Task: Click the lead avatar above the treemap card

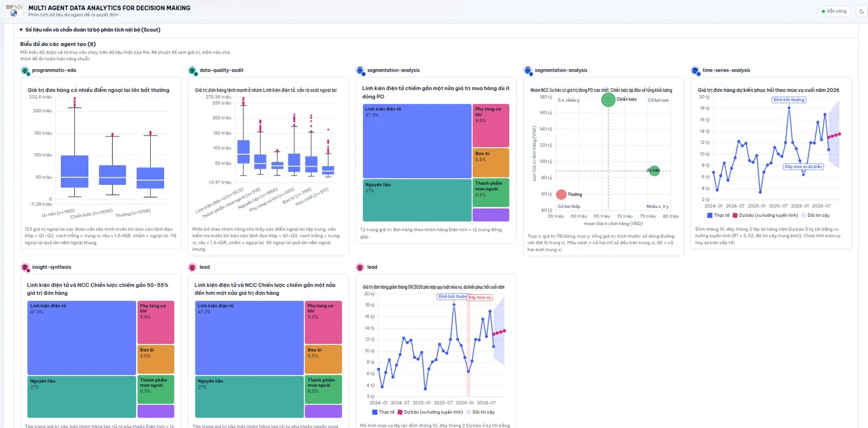Action: click(193, 268)
